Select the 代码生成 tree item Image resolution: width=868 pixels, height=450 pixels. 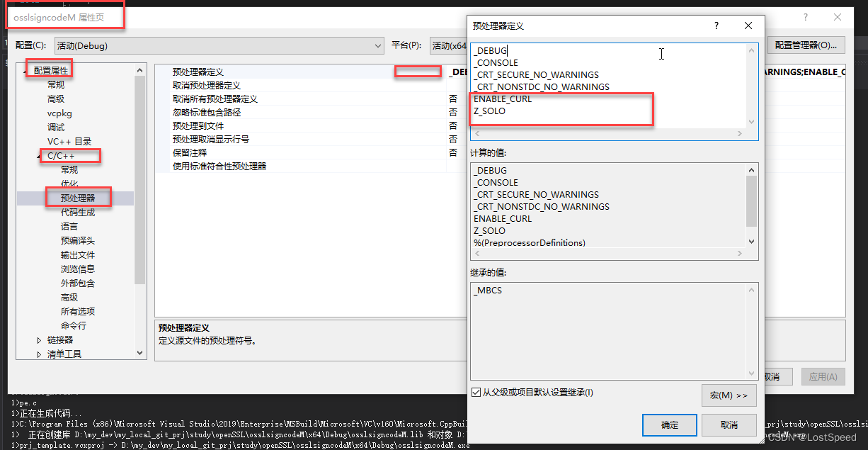[x=78, y=213]
